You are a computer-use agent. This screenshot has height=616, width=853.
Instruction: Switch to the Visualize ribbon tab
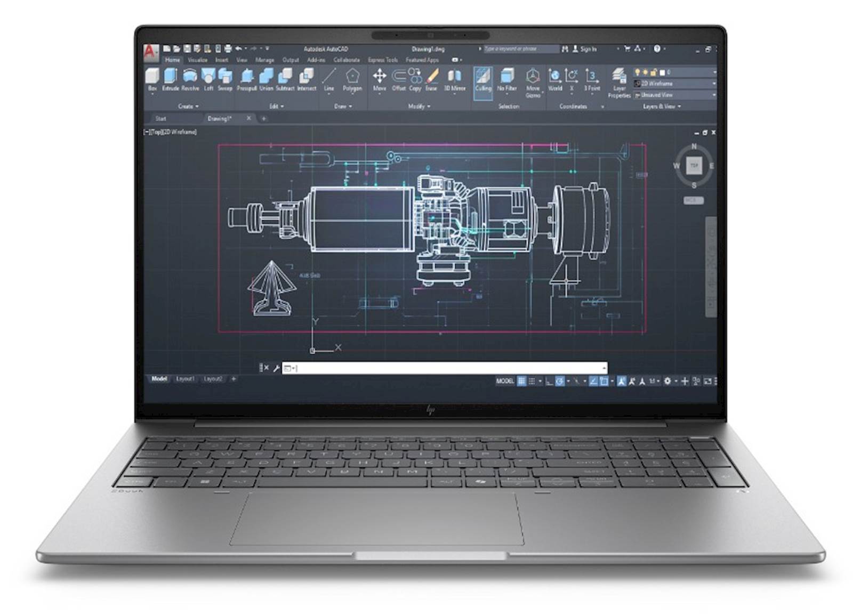coord(198,60)
